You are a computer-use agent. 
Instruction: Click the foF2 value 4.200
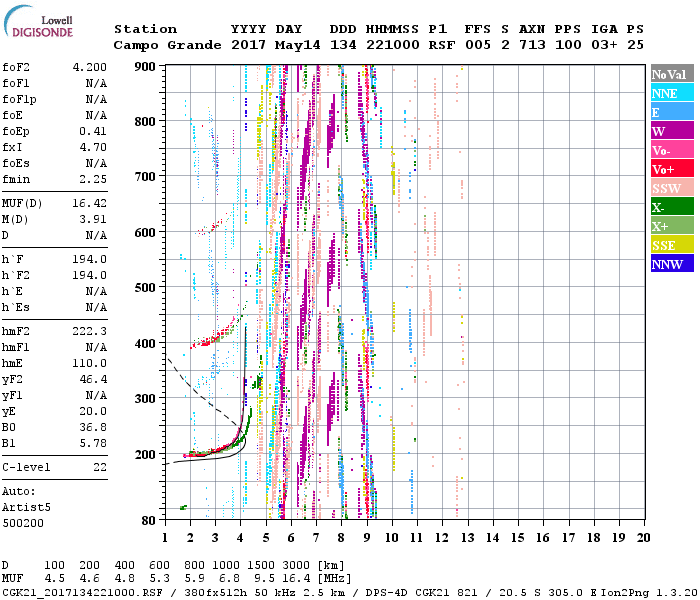coord(90,67)
